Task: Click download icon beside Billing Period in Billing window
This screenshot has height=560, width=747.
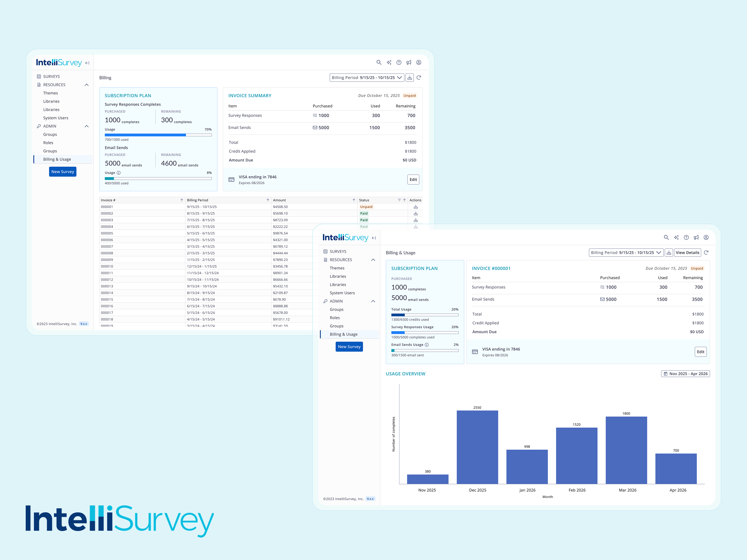Action: [410, 78]
